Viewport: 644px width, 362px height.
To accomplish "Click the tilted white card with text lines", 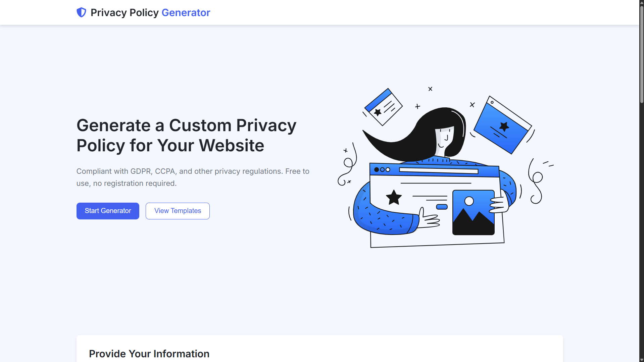I will coord(383,107).
